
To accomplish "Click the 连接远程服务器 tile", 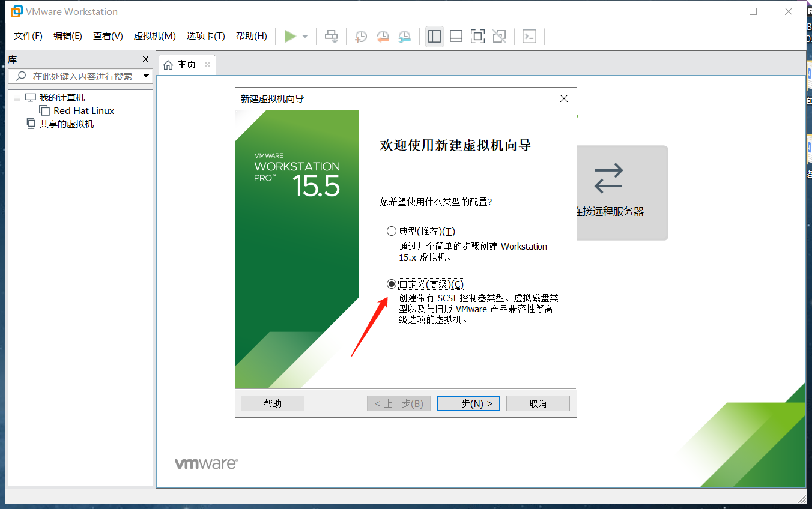I will [x=622, y=193].
